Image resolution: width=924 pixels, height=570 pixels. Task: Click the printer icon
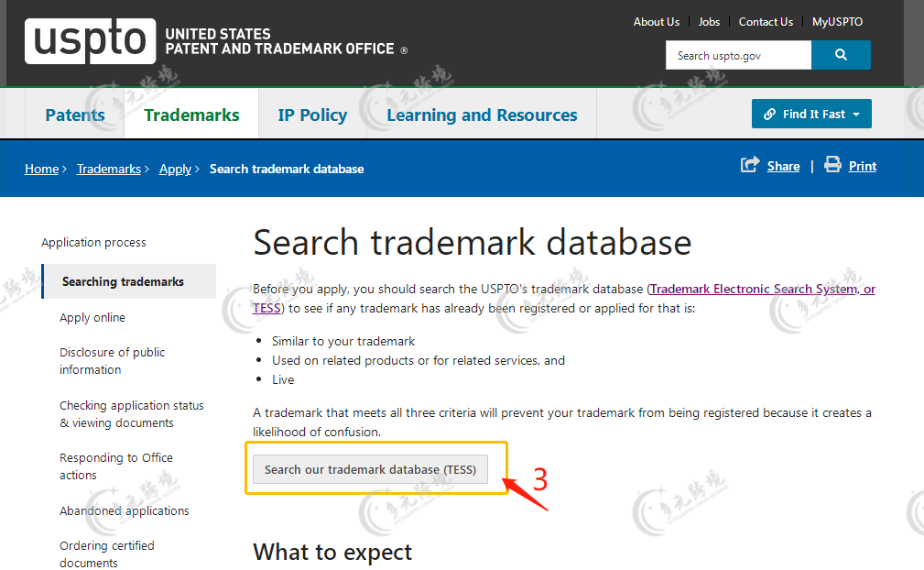tap(832, 164)
